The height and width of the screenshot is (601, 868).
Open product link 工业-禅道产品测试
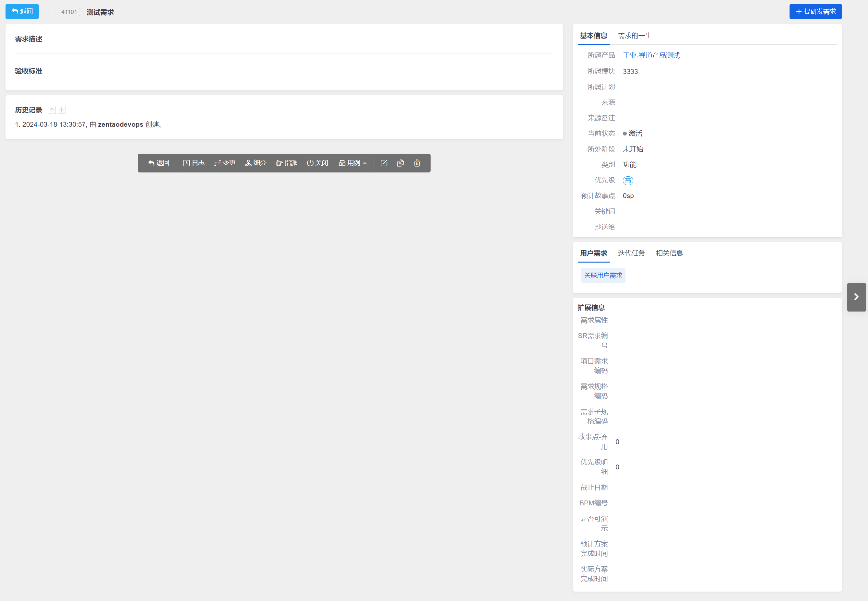click(x=651, y=55)
